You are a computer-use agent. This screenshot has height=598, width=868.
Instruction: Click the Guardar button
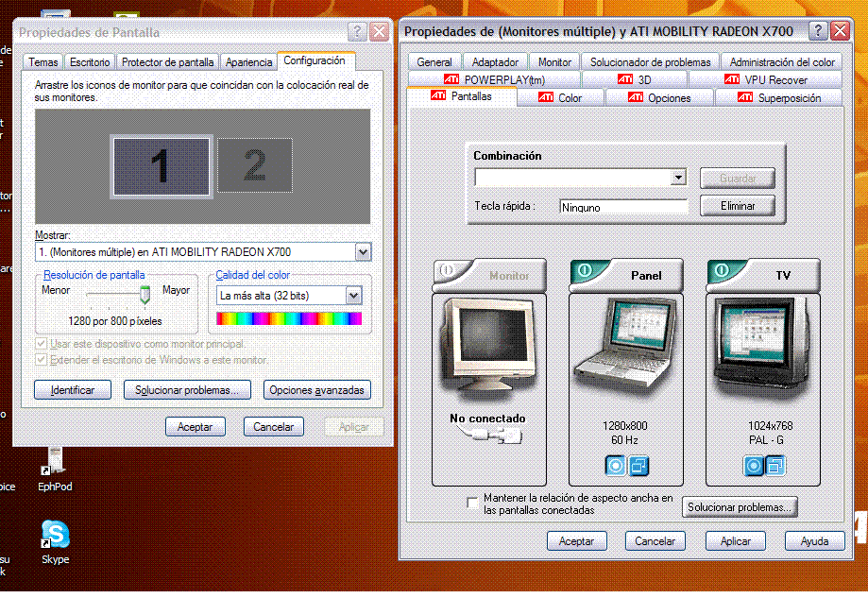pyautogui.click(x=738, y=179)
